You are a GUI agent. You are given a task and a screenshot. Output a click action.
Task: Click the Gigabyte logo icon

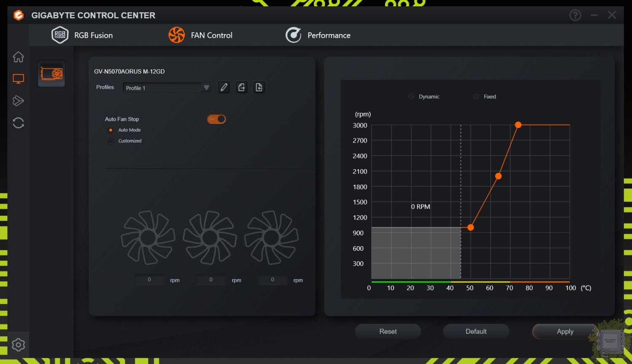19,16
